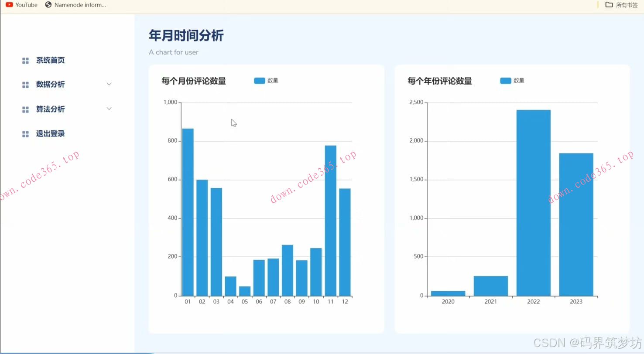
Task: Go to 系统首页 in the sidebar
Action: (x=50, y=61)
